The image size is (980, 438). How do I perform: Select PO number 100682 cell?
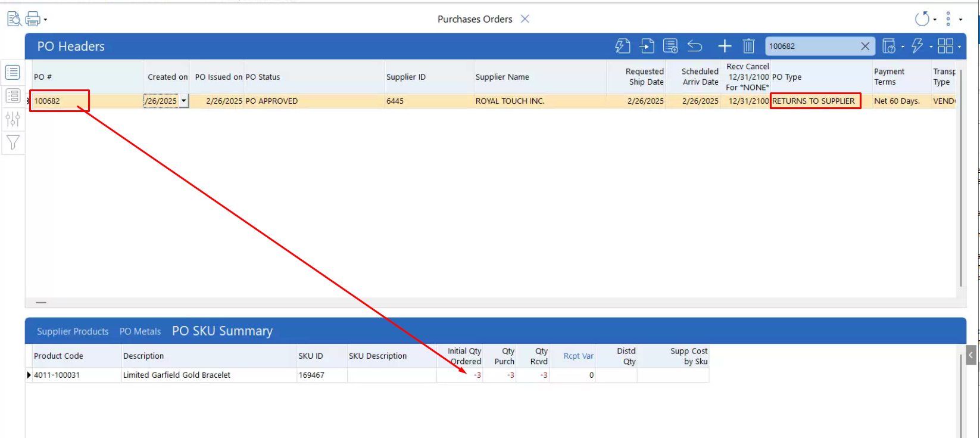[x=88, y=101]
